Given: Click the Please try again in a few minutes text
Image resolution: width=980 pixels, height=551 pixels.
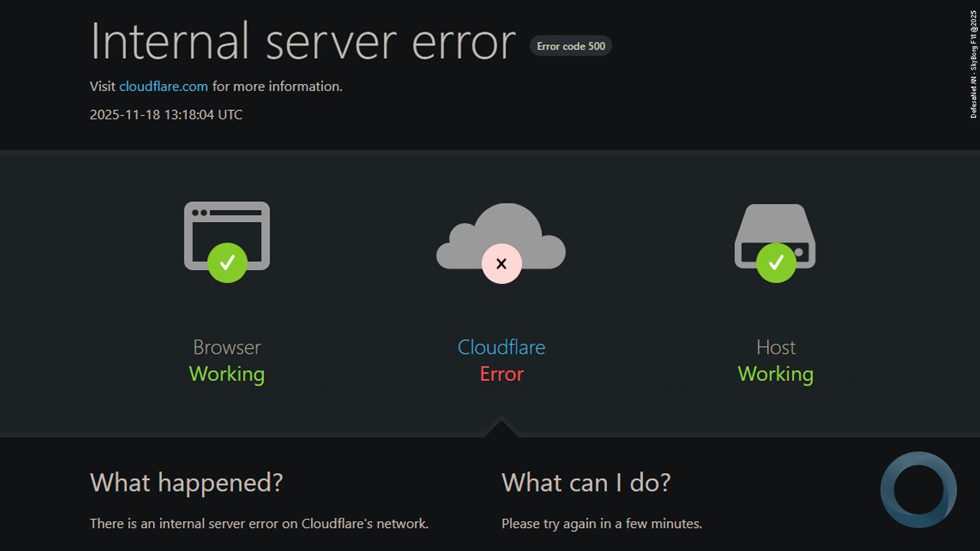Looking at the screenshot, I should click(601, 523).
